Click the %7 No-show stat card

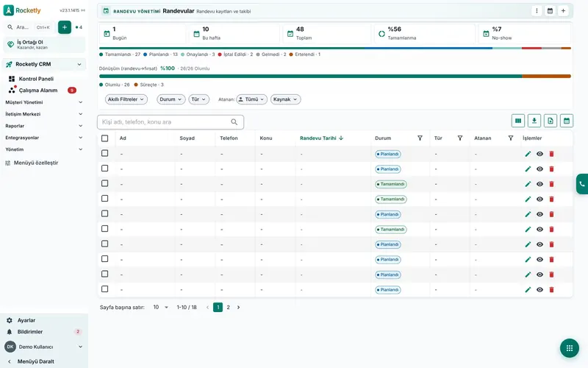(525, 33)
